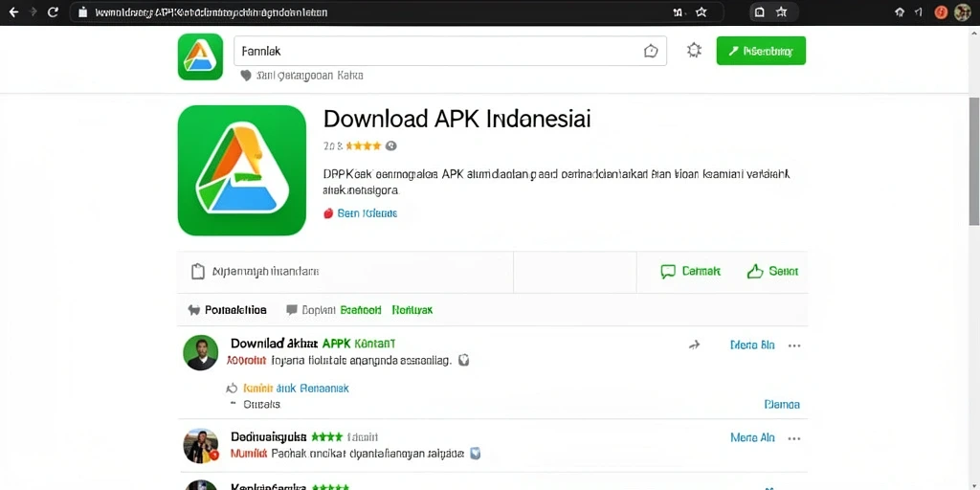Click the icon inside the search field
The height and width of the screenshot is (490, 980).
[651, 52]
